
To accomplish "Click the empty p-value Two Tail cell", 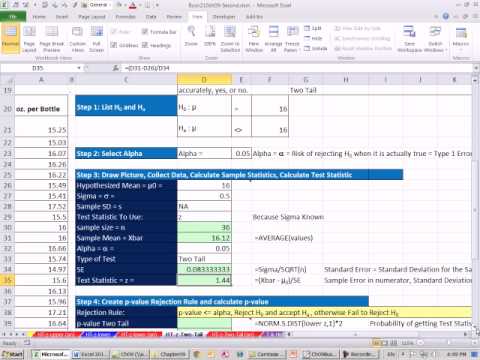I will (204, 323).
